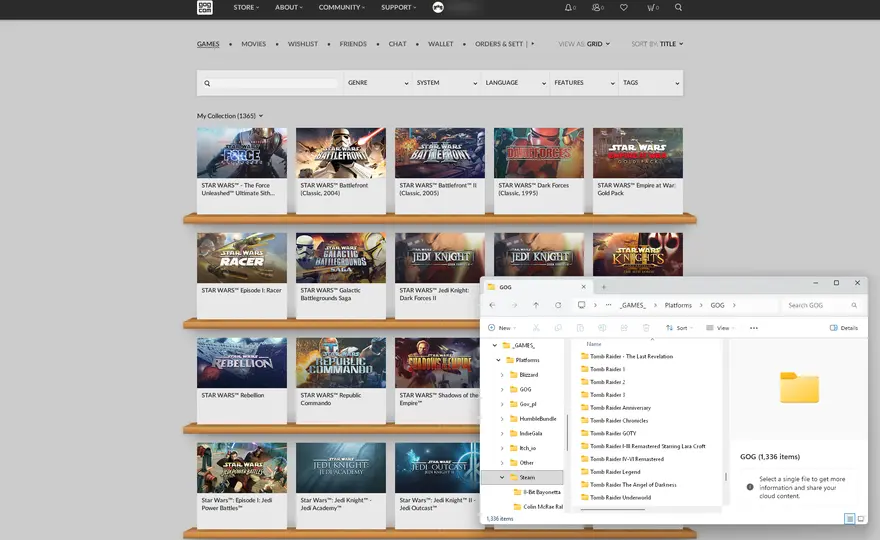
Task: Expand the HumbleBundle folder chevron in tree
Action: (x=502, y=419)
